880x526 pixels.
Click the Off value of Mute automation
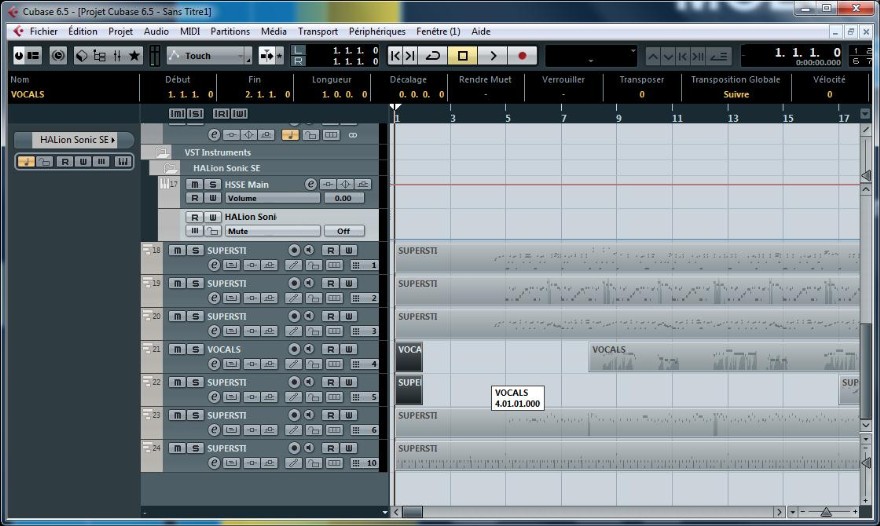343,231
